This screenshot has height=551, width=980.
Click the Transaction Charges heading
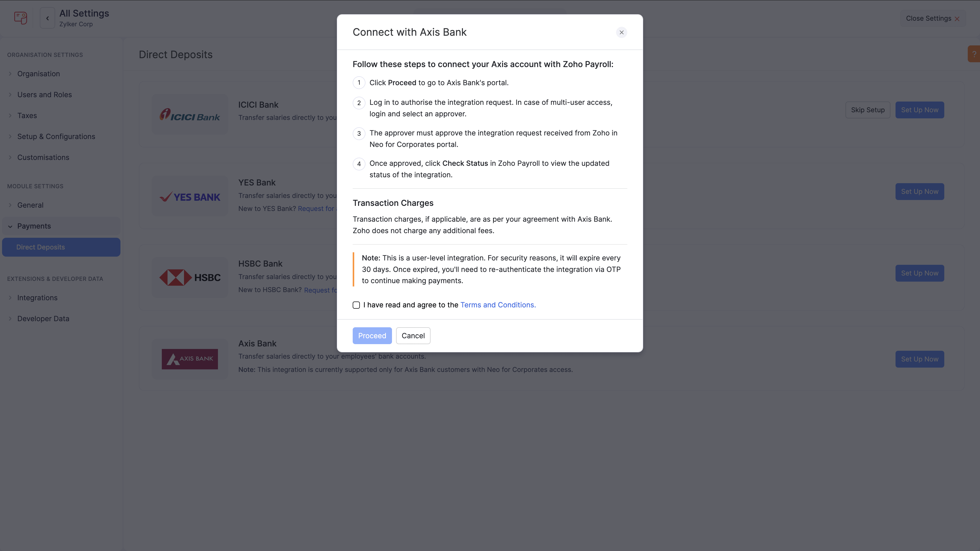coord(393,203)
